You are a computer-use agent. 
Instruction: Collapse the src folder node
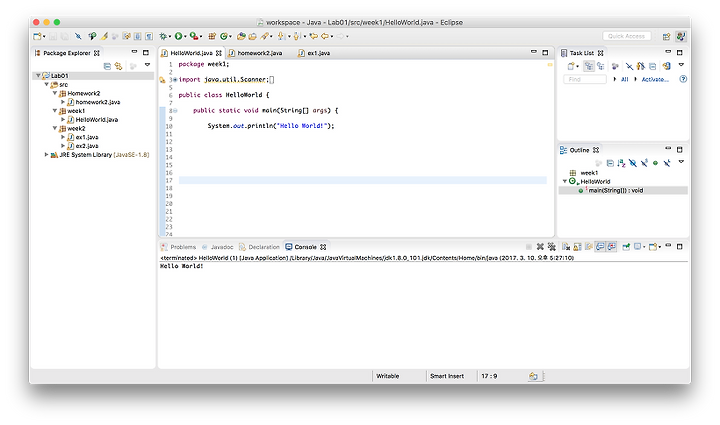pyautogui.click(x=46, y=84)
